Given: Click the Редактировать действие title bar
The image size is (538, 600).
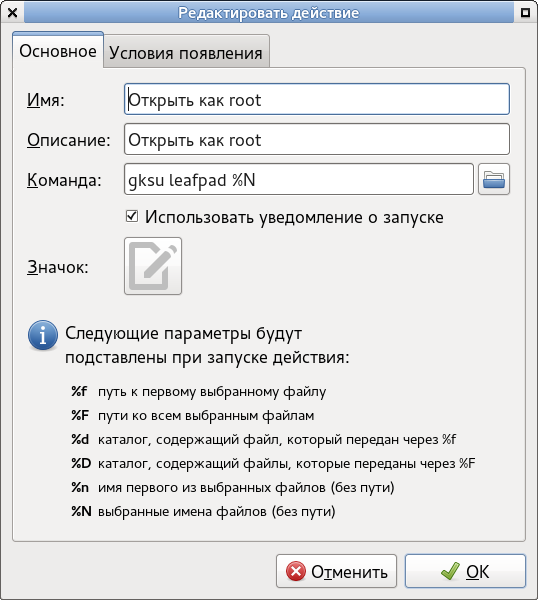Looking at the screenshot, I should click(x=269, y=13).
